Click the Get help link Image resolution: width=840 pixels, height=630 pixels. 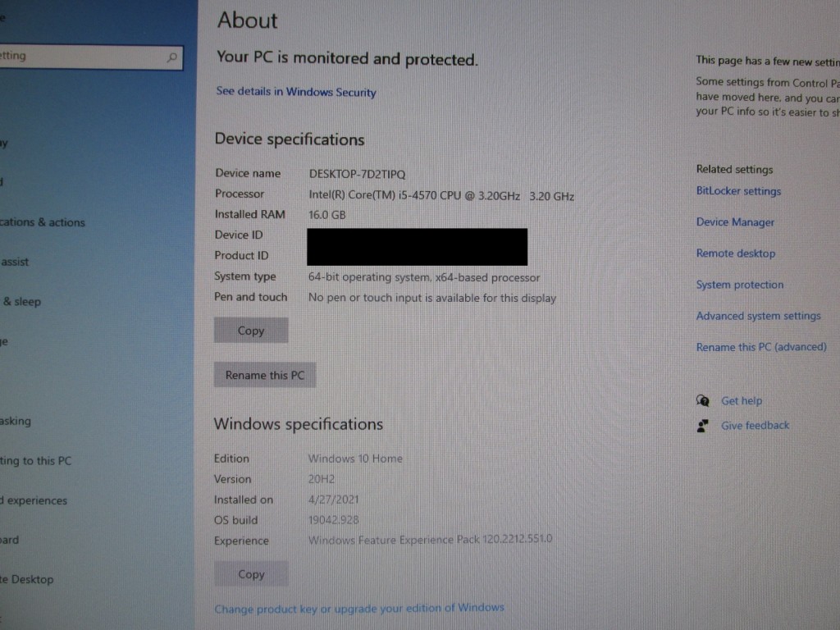[742, 400]
